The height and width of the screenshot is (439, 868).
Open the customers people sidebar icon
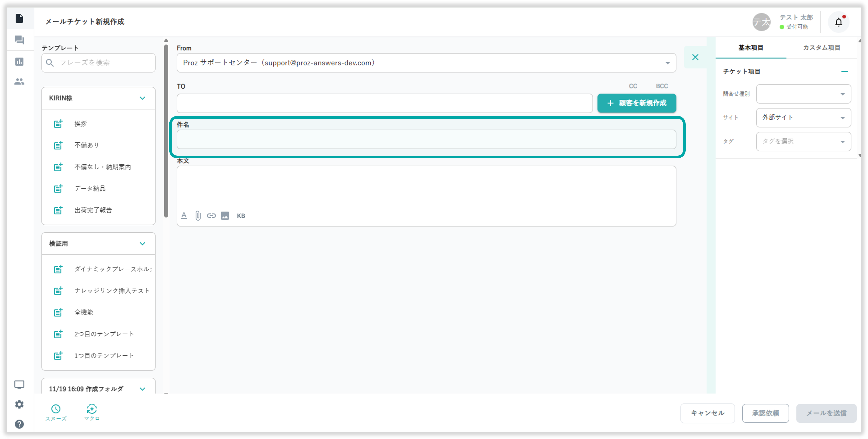(19, 81)
